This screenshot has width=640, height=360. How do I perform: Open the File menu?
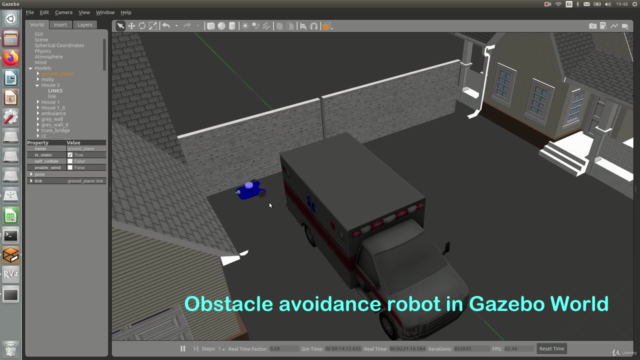tap(30, 12)
